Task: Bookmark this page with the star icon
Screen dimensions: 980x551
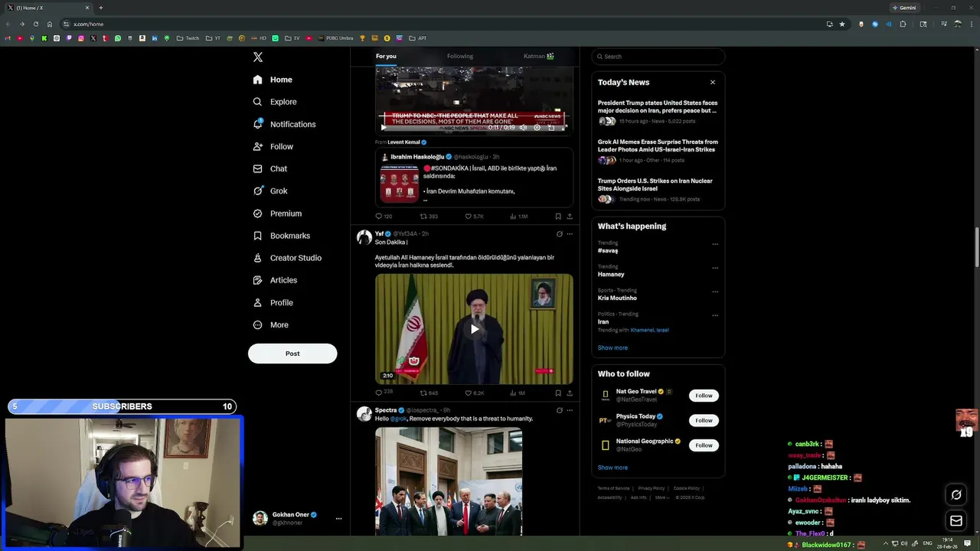Action: (x=842, y=24)
